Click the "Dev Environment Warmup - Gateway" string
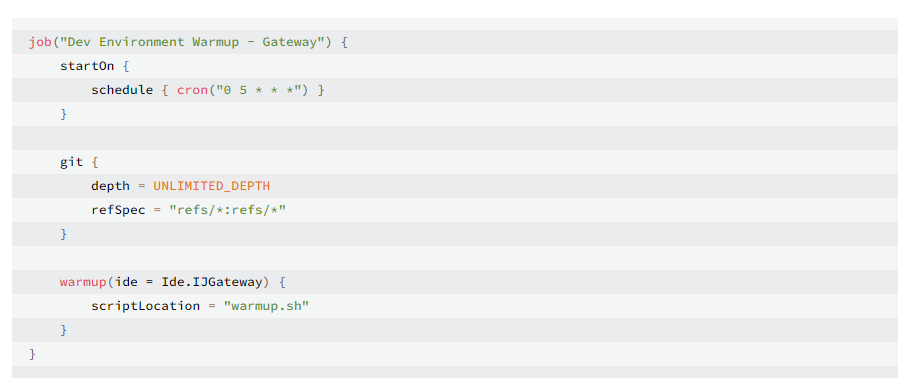The image size is (911, 386). coord(192,42)
